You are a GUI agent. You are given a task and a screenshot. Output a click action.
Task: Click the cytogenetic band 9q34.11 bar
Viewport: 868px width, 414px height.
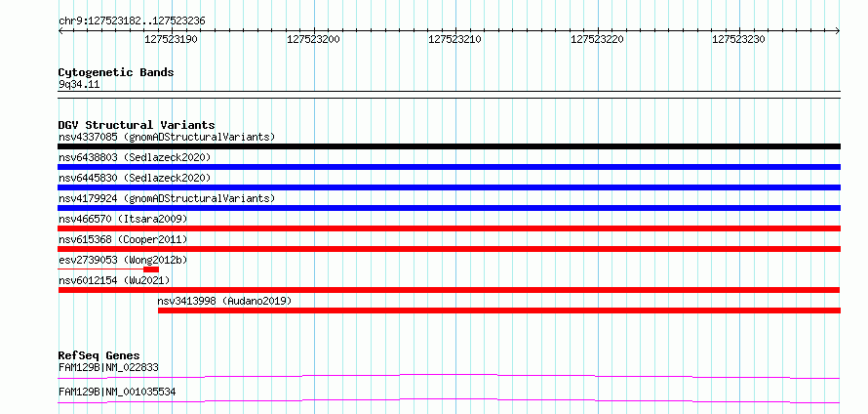(449, 94)
